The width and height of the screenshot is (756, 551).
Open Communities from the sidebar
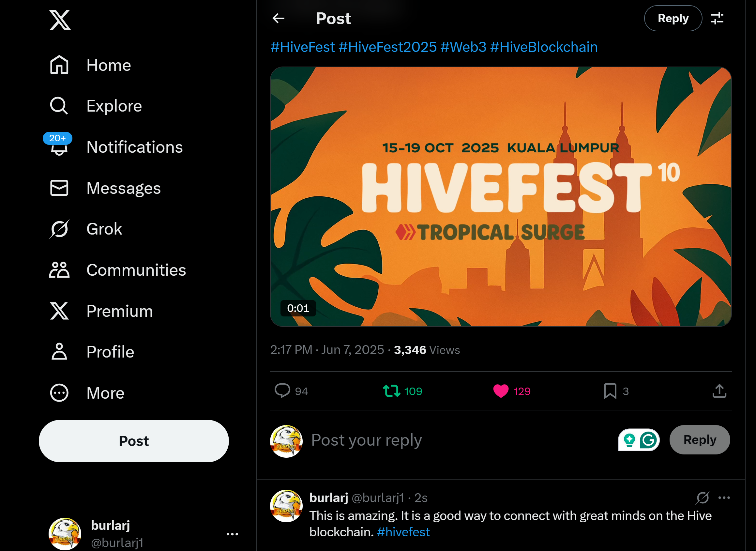(x=118, y=270)
